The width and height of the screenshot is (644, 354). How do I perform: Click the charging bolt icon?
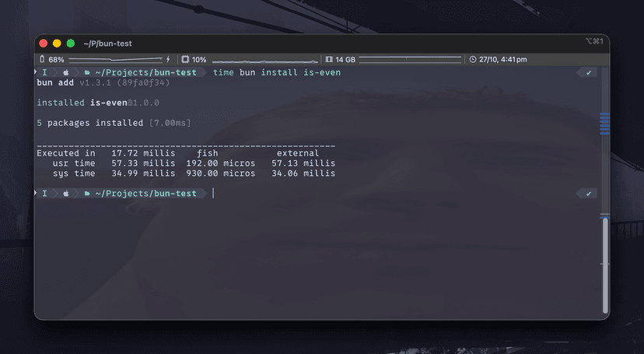(x=168, y=60)
